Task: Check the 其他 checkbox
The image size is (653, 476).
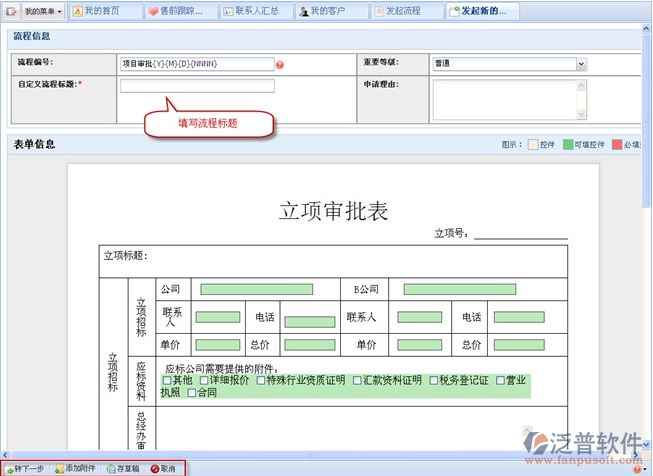Action: [167, 380]
